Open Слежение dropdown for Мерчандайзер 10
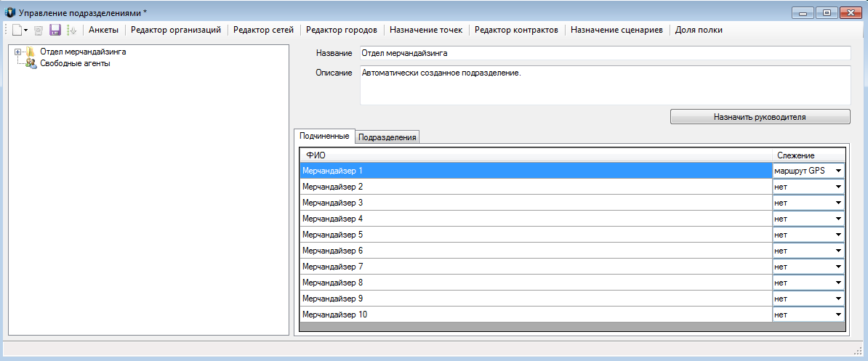The image size is (868, 361). tap(838, 315)
